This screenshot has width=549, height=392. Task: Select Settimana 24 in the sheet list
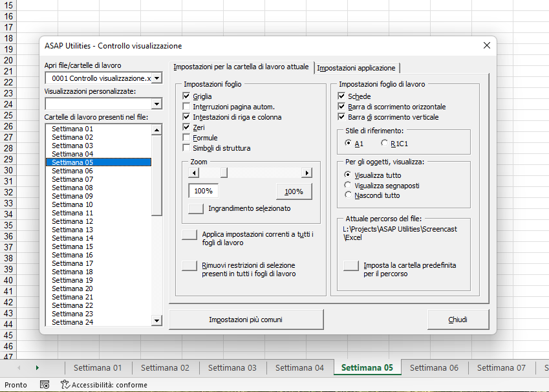(98, 322)
